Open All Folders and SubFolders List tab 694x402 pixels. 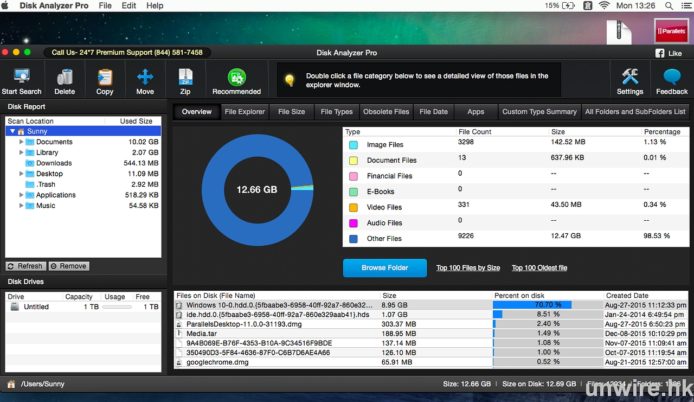click(x=635, y=112)
